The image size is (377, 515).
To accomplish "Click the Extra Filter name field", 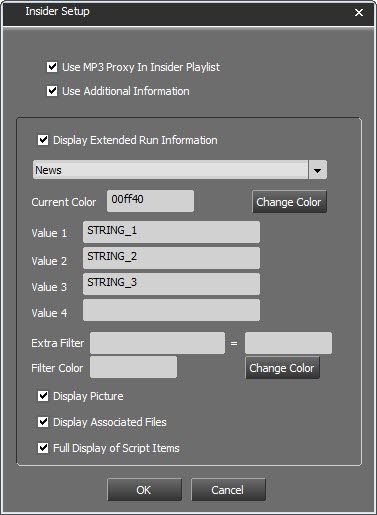I will 157,343.
